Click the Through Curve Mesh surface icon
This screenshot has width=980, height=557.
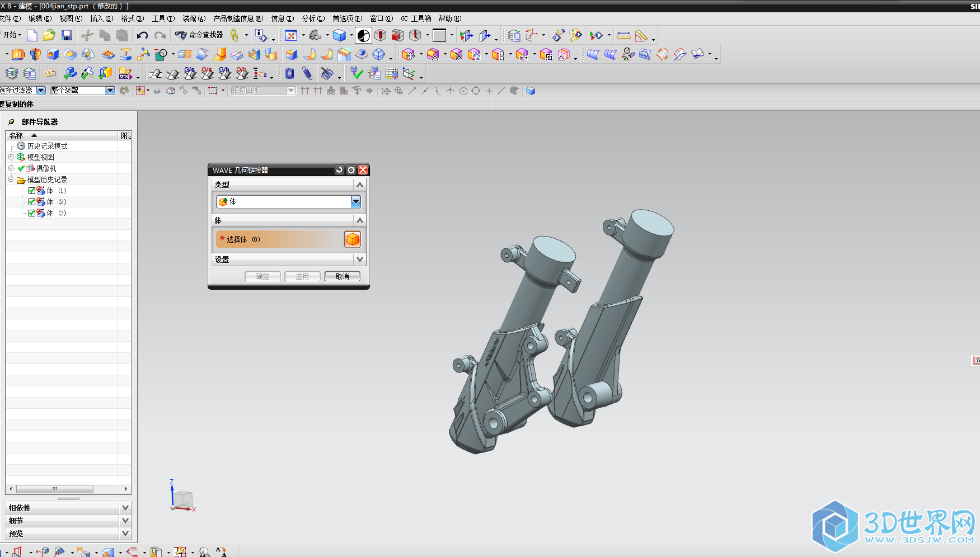click(x=610, y=54)
